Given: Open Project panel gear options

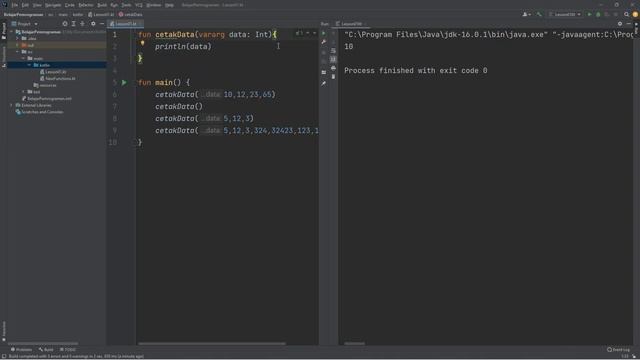Looking at the screenshot, I should (93, 24).
